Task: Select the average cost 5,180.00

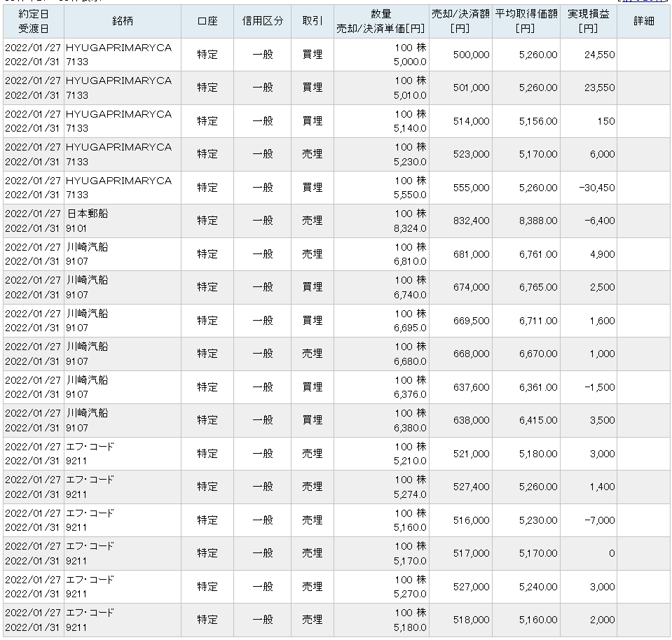Action: click(x=538, y=454)
